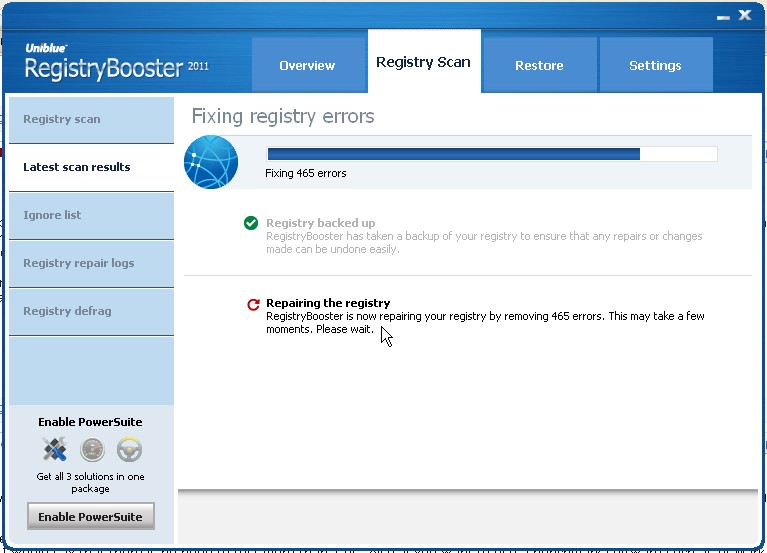Click the Enable PowerSuite button
This screenshot has height=553, width=767.
91,516
